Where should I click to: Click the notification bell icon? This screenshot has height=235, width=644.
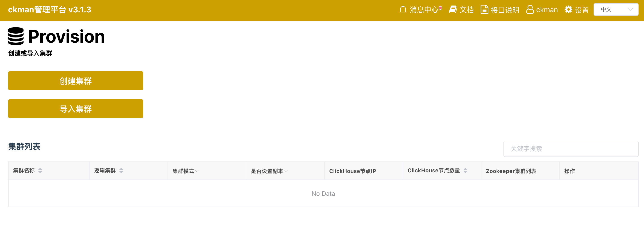pyautogui.click(x=403, y=10)
